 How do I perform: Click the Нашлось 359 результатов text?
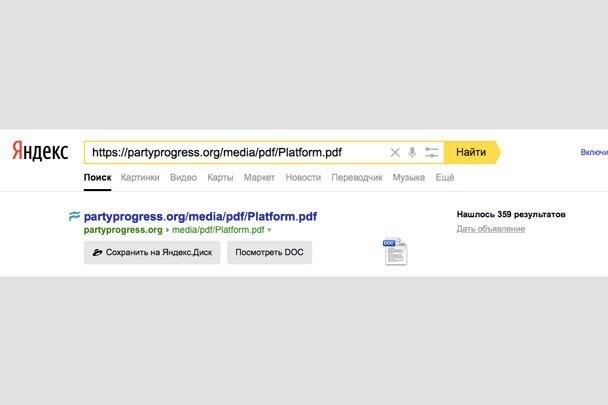pyautogui.click(x=511, y=214)
